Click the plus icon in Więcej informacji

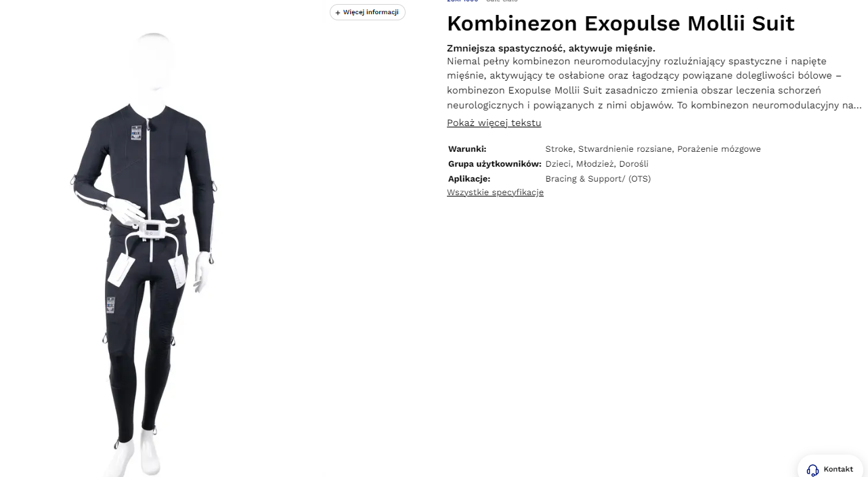pos(338,12)
